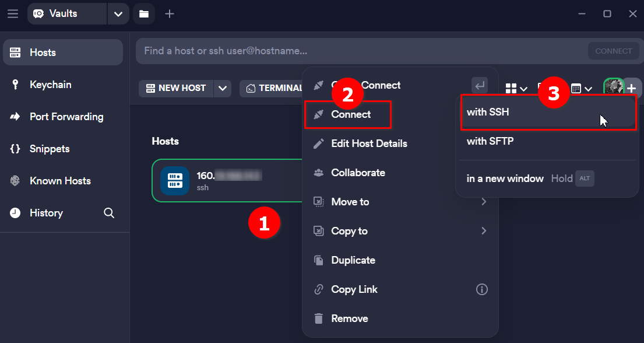Click the Keychain key icon
The image size is (644, 343).
(15, 85)
